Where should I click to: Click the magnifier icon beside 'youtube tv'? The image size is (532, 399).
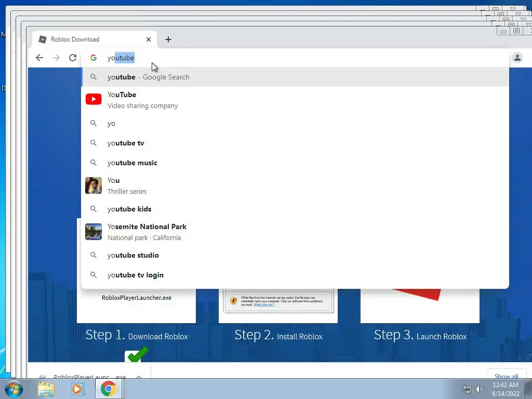coord(94,143)
